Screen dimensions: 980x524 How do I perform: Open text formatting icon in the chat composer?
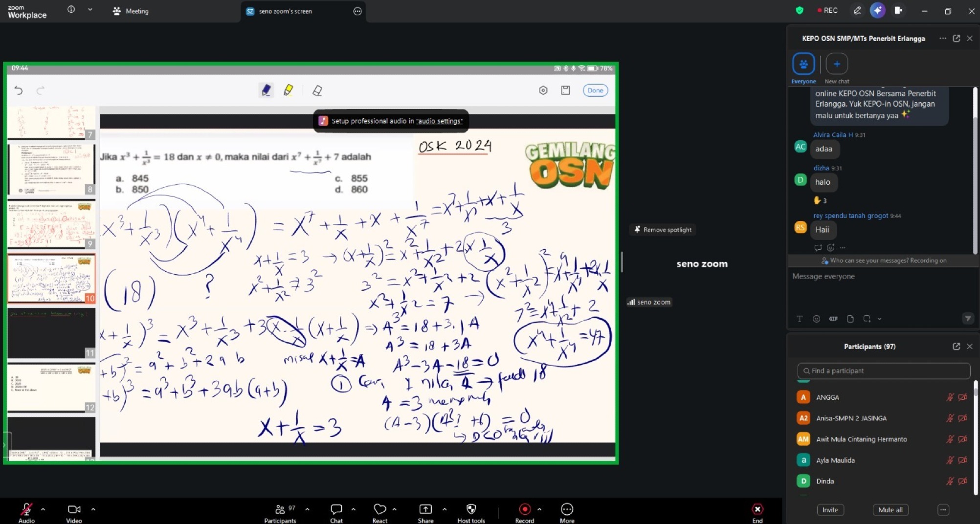tap(800, 319)
